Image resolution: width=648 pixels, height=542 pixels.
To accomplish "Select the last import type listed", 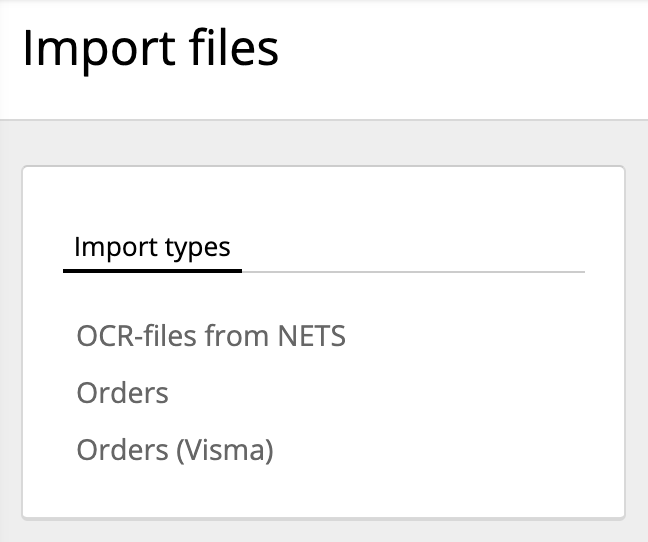I will (175, 451).
